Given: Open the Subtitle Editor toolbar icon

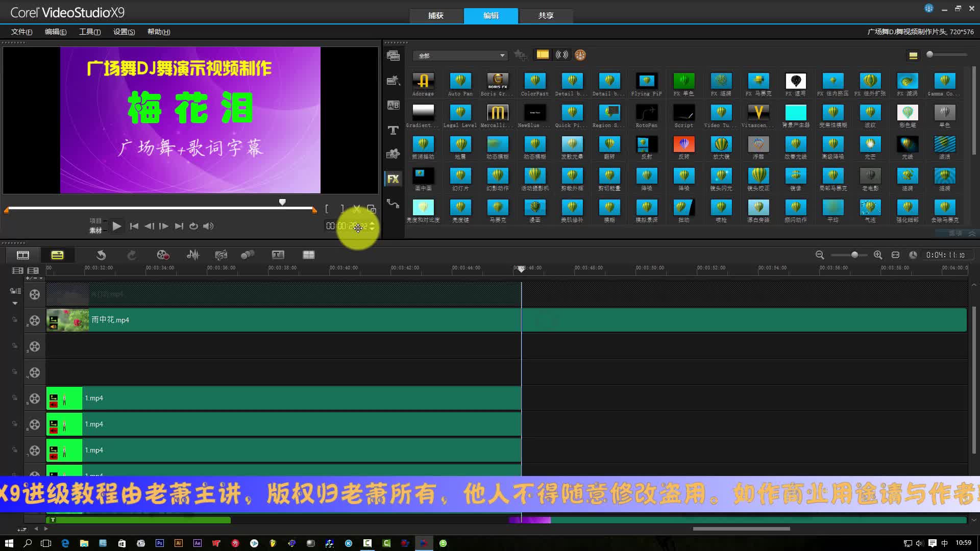Looking at the screenshot, I should (278, 255).
